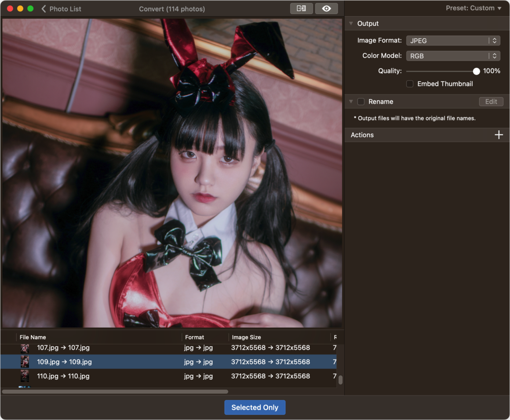Click the back chevron to Photo List
The height and width of the screenshot is (420, 510).
[44, 9]
